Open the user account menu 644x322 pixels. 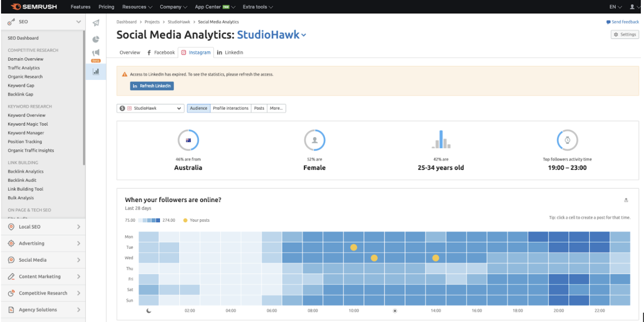click(x=634, y=7)
